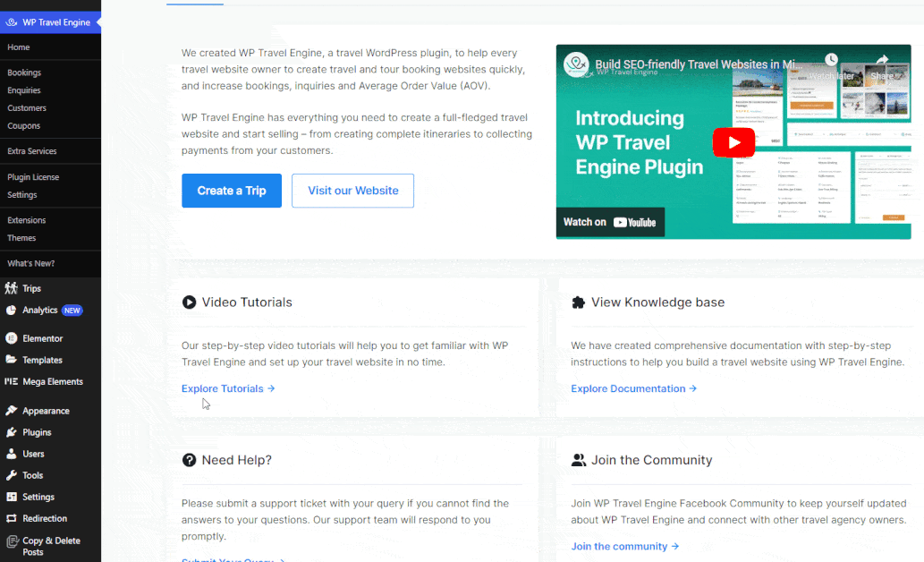Click the Trips menu hiker icon
Screen dimensions: 924x562
point(12,288)
